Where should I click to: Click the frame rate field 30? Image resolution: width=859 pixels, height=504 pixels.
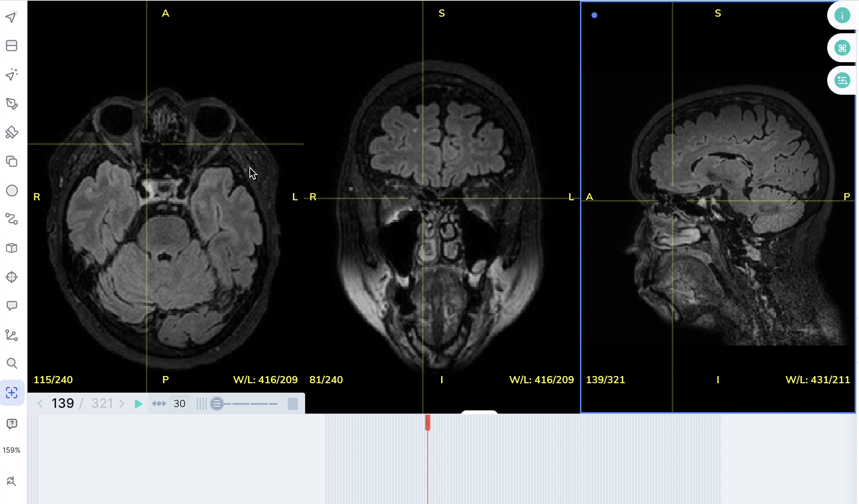pos(179,403)
